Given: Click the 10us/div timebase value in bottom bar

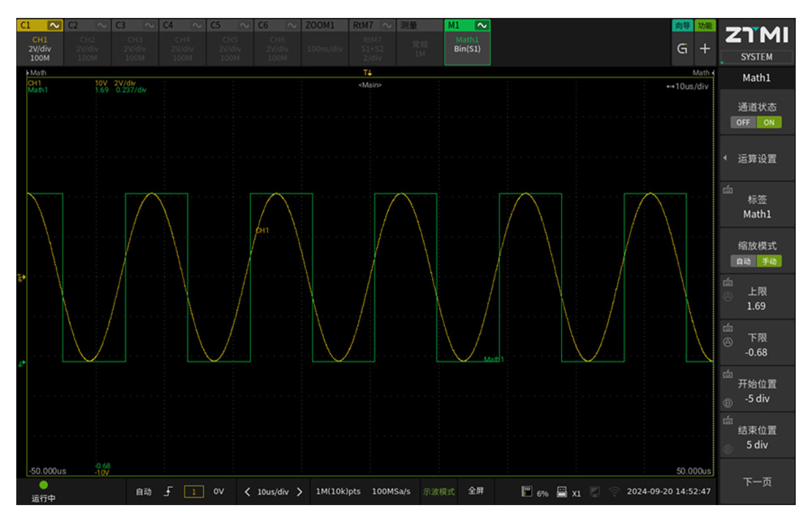Looking at the screenshot, I should (x=273, y=492).
